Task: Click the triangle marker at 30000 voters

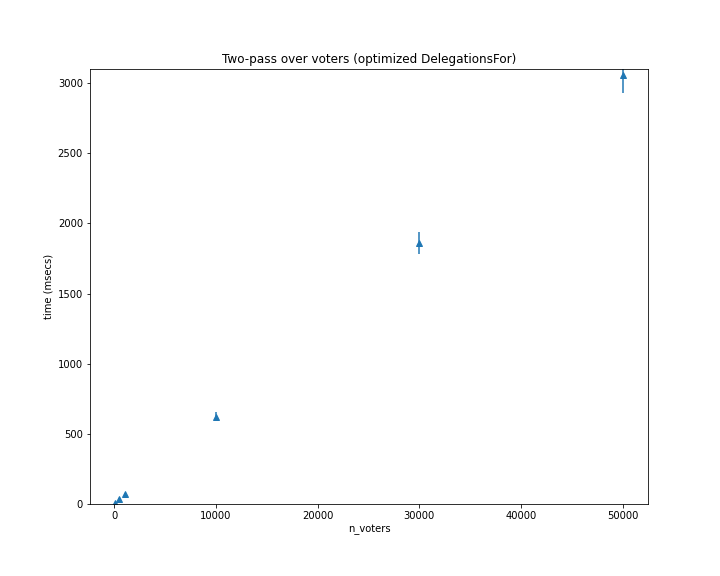Action: point(419,243)
